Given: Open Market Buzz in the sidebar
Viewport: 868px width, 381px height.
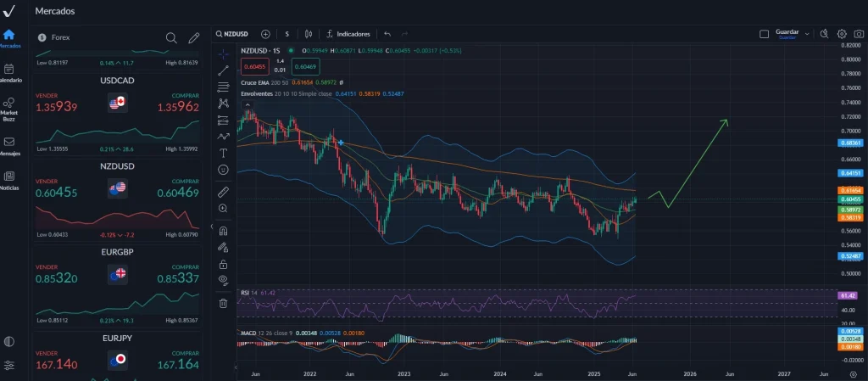Looking at the screenshot, I should pos(8,109).
